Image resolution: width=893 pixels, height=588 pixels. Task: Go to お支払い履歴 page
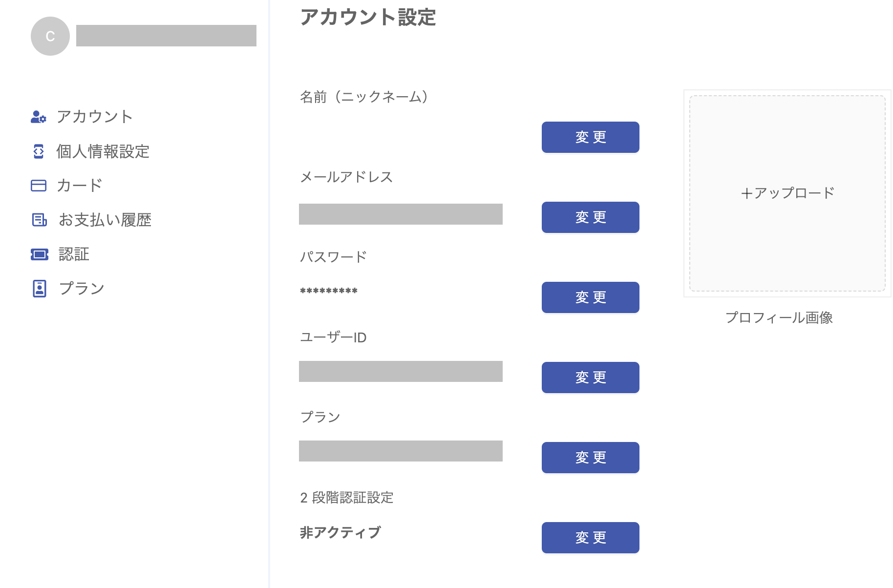click(x=105, y=220)
